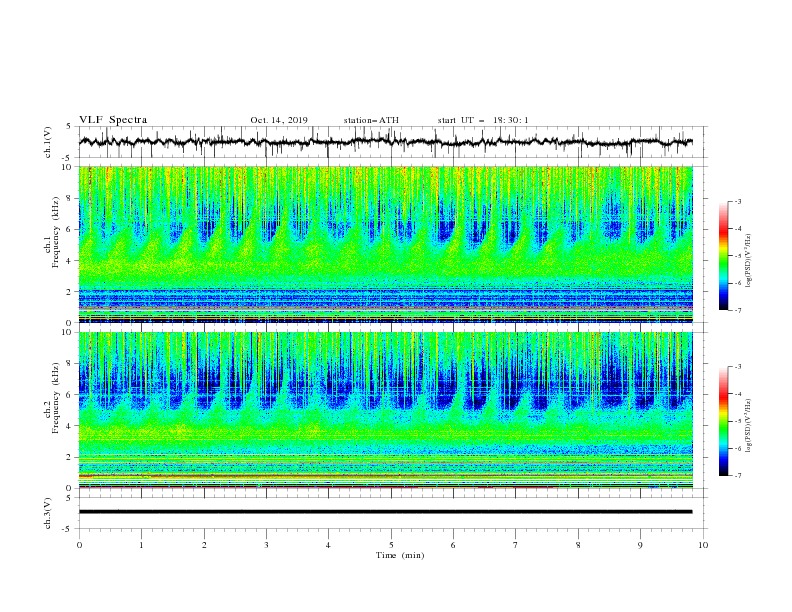Image resolution: width=792 pixels, height=612 pixels.
Task: Click the "ch.3(V)" axis label
Action: tap(48, 513)
